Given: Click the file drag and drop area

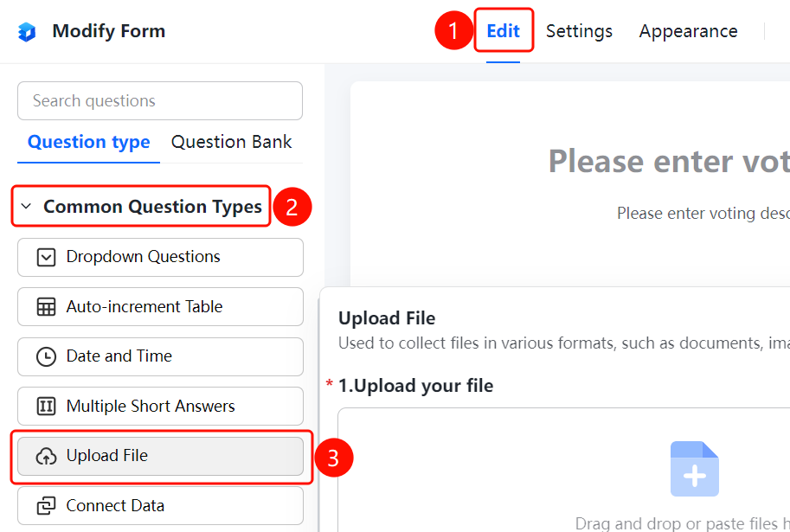Looking at the screenshot, I should tap(564, 470).
